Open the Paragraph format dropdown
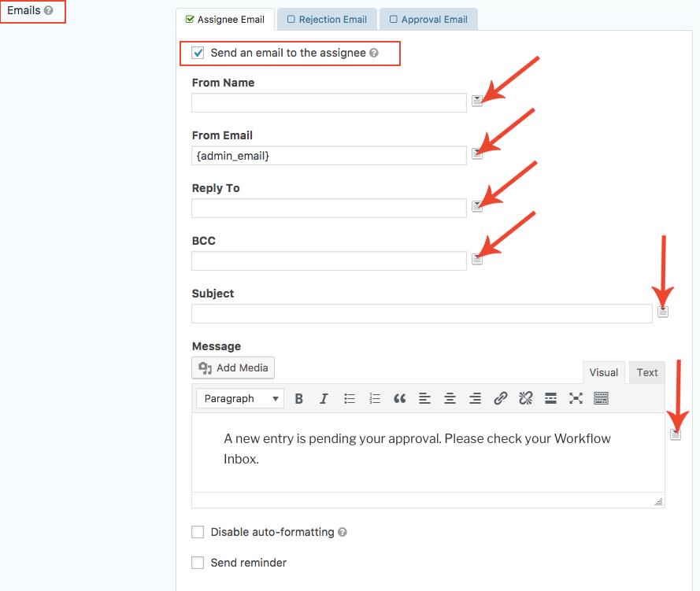The image size is (700, 591). click(240, 399)
